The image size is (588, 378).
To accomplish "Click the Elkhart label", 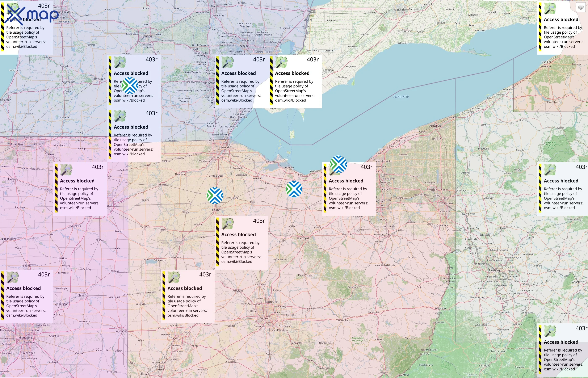I will (x=38, y=144).
